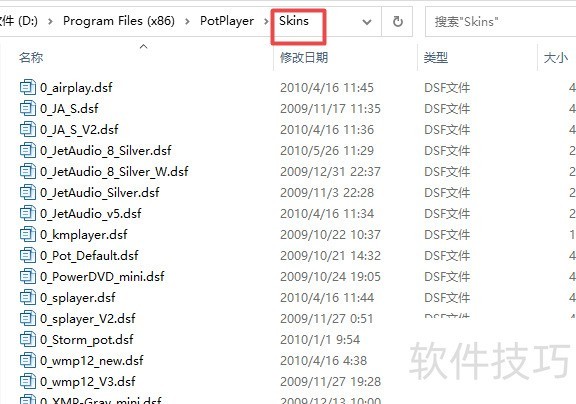Sort files by the 修改日期 column header
This screenshot has width=576, height=404.
pyautogui.click(x=304, y=57)
